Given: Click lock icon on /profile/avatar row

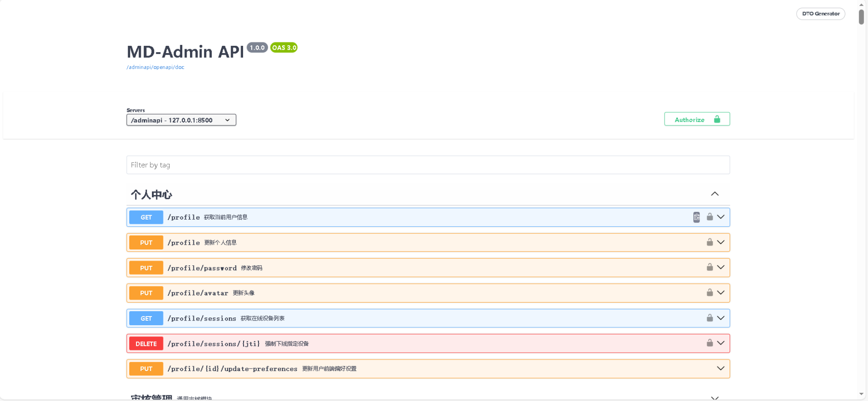Looking at the screenshot, I should click(x=709, y=292).
